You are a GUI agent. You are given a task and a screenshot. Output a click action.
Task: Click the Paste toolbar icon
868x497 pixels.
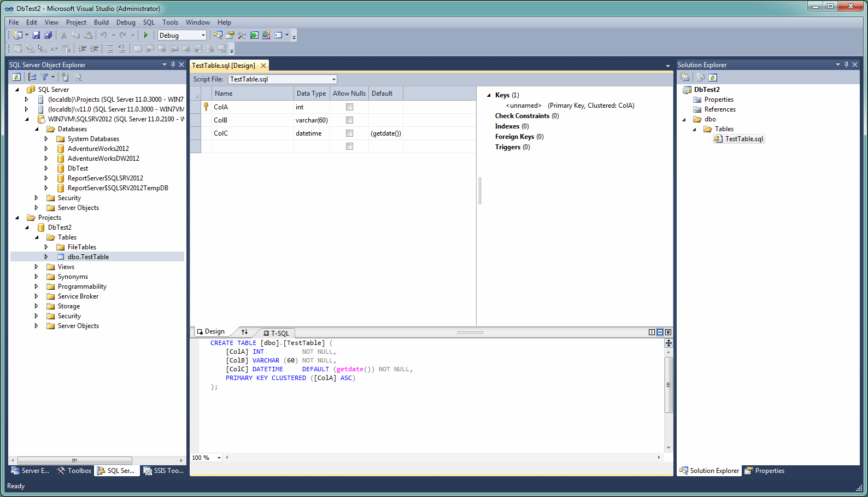click(88, 35)
